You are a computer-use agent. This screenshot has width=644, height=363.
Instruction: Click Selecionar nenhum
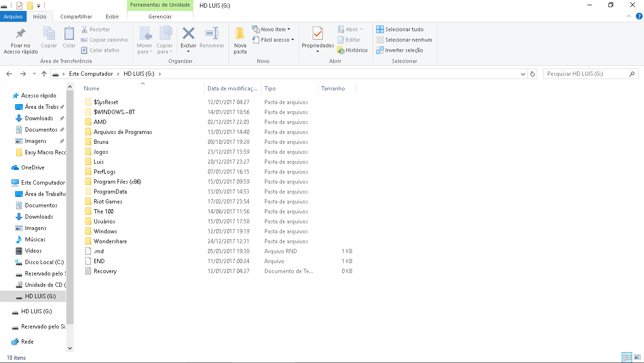click(x=404, y=40)
